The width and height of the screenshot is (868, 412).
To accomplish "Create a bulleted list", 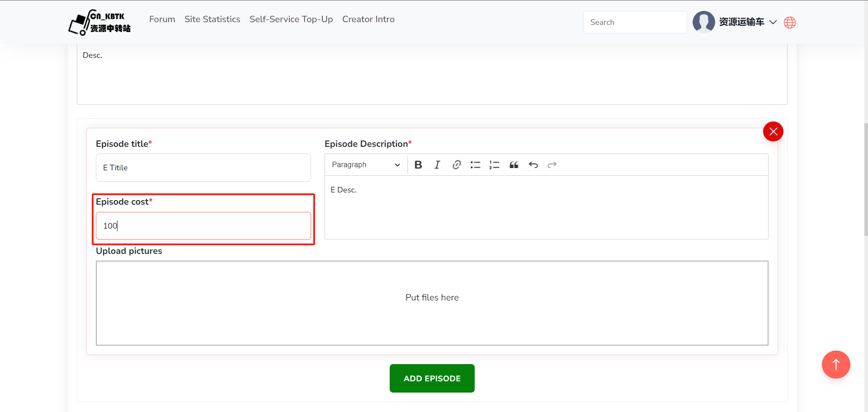I will [475, 165].
